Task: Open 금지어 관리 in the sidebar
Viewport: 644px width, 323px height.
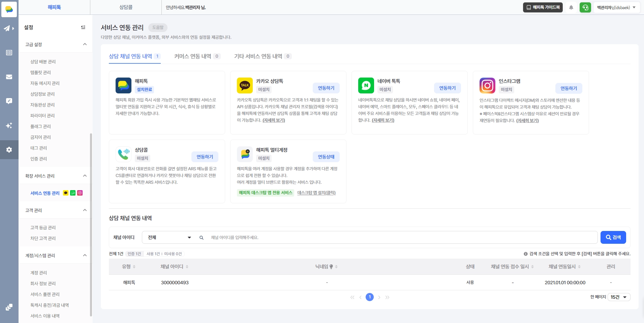Action: [40, 137]
